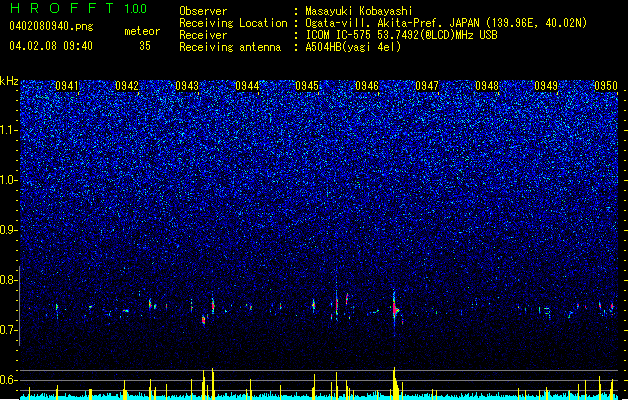Select the filename 0402080940.png
This screenshot has width=629, height=400.
tap(51, 26)
